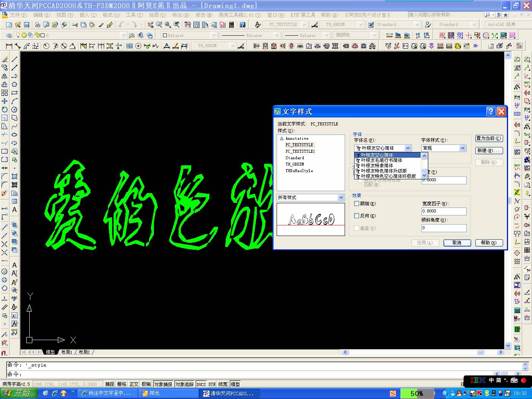Open the QuickCalc calculator icon
Viewport: 532px width, 399px height.
pyautogui.click(x=231, y=25)
